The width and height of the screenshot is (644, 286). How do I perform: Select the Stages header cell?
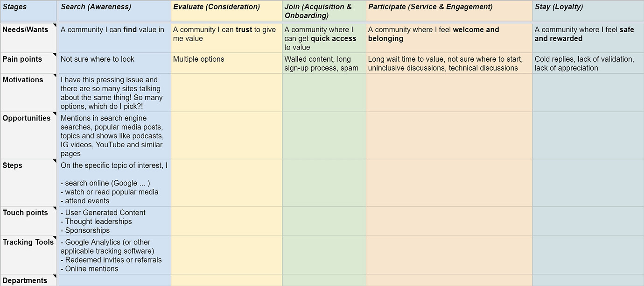click(28, 11)
